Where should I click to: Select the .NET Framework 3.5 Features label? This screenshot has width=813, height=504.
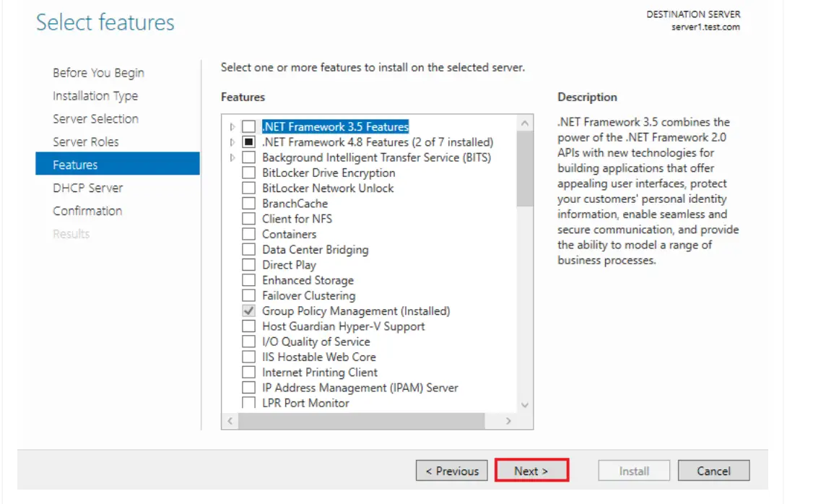335,126
